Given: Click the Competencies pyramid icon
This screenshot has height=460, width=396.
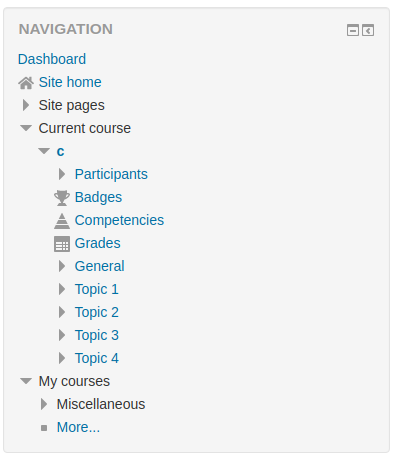Looking at the screenshot, I should (x=62, y=221).
